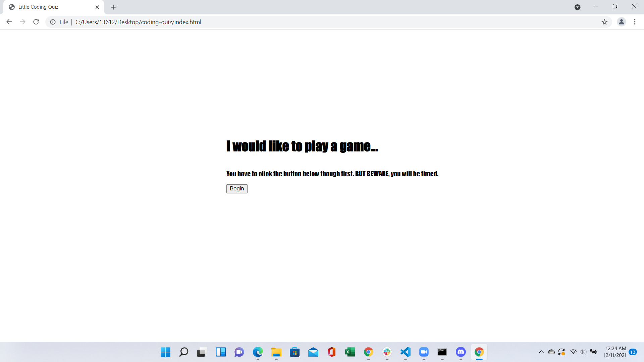Open the Zoom app from the taskbar
The height and width of the screenshot is (362, 644).
[424, 352]
